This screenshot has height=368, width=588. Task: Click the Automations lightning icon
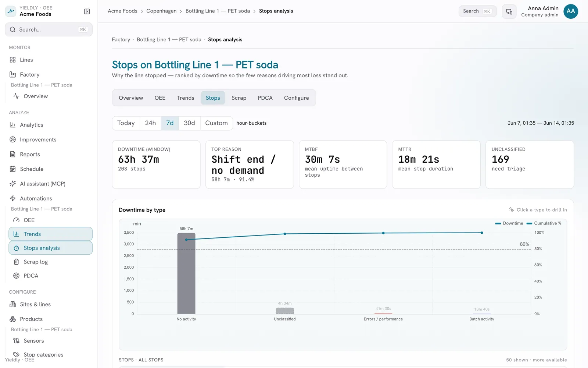click(12, 198)
